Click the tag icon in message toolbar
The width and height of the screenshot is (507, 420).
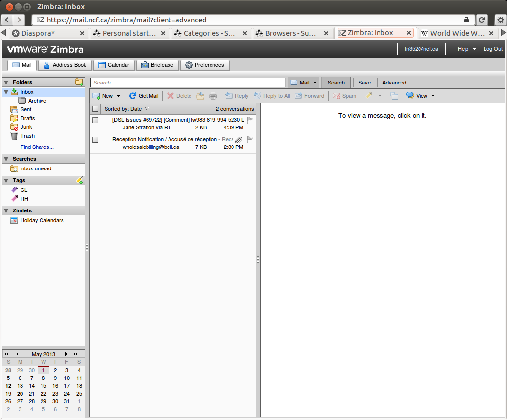pos(368,96)
